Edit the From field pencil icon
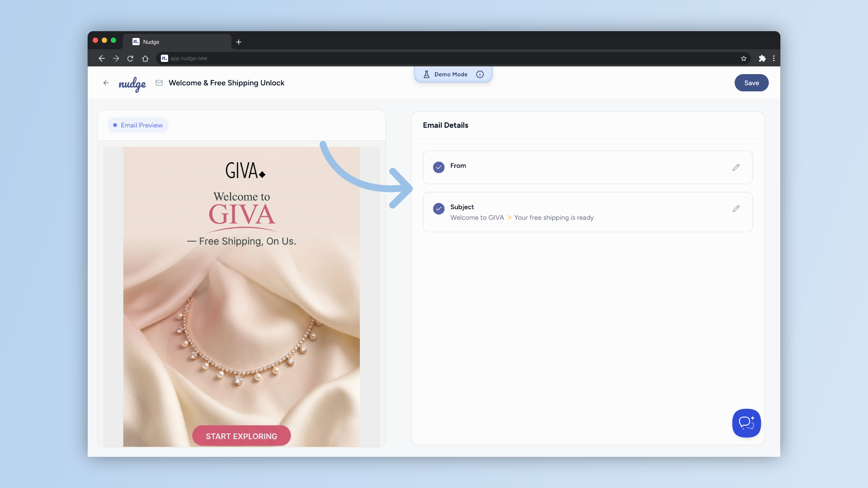 pyautogui.click(x=736, y=167)
